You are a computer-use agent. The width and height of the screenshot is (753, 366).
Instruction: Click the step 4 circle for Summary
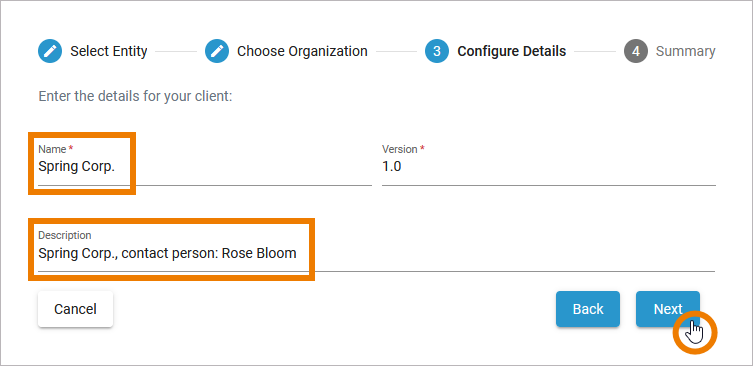[x=636, y=51]
